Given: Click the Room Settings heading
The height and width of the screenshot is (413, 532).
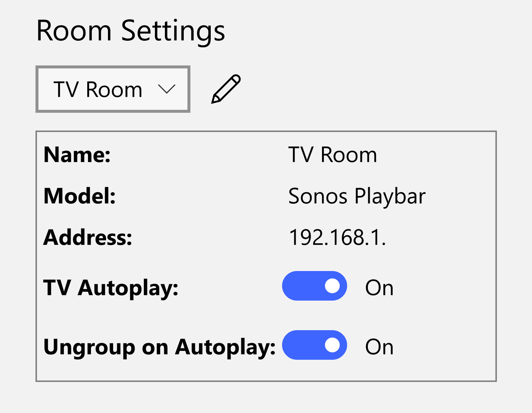Looking at the screenshot, I should tap(131, 31).
